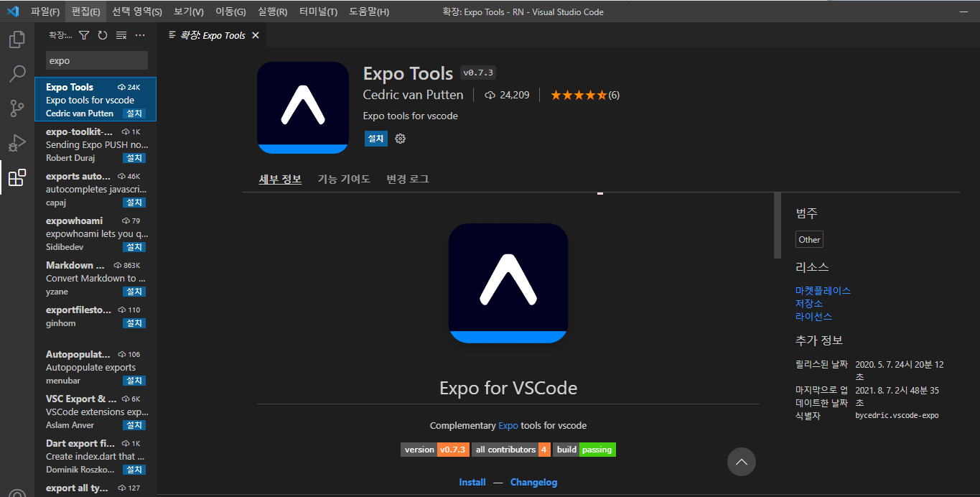Install expowhoami by Sidibedev
980x497 pixels.
pyautogui.click(x=135, y=247)
